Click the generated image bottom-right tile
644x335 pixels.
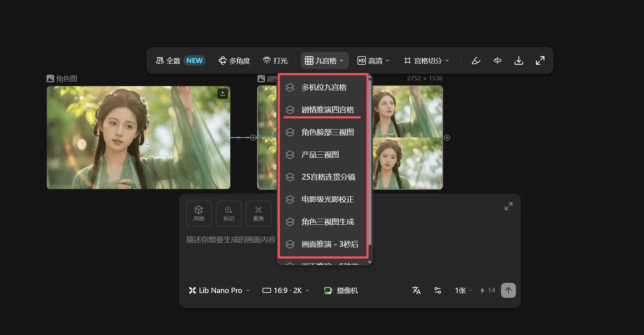click(408, 164)
